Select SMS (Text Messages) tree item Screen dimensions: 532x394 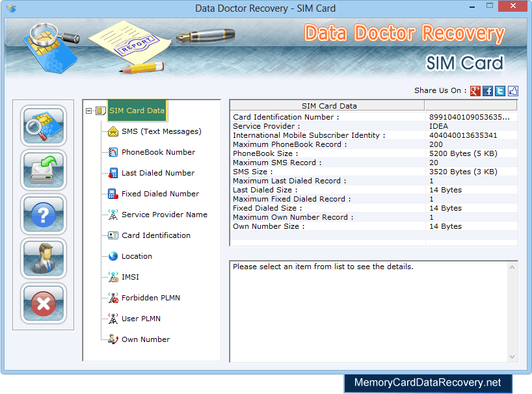click(161, 131)
